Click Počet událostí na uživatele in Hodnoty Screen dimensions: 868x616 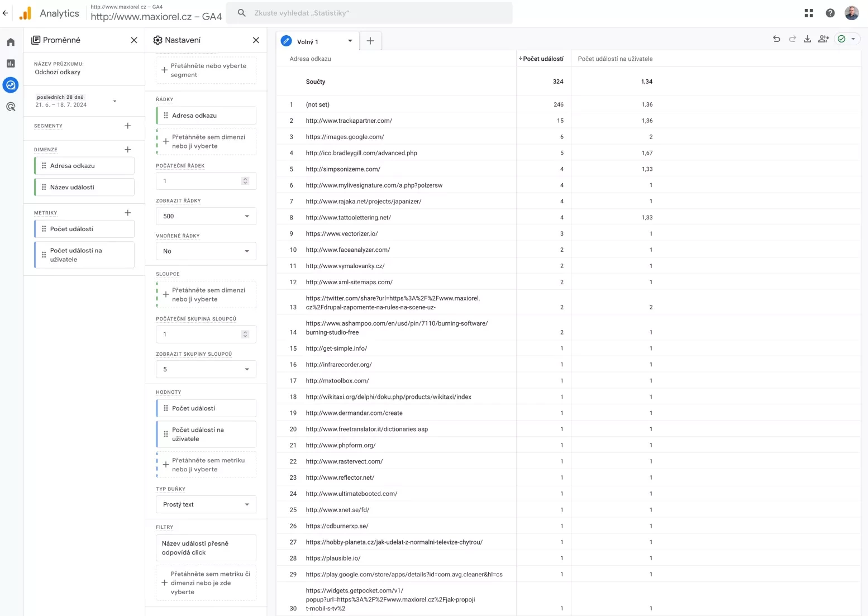206,434
